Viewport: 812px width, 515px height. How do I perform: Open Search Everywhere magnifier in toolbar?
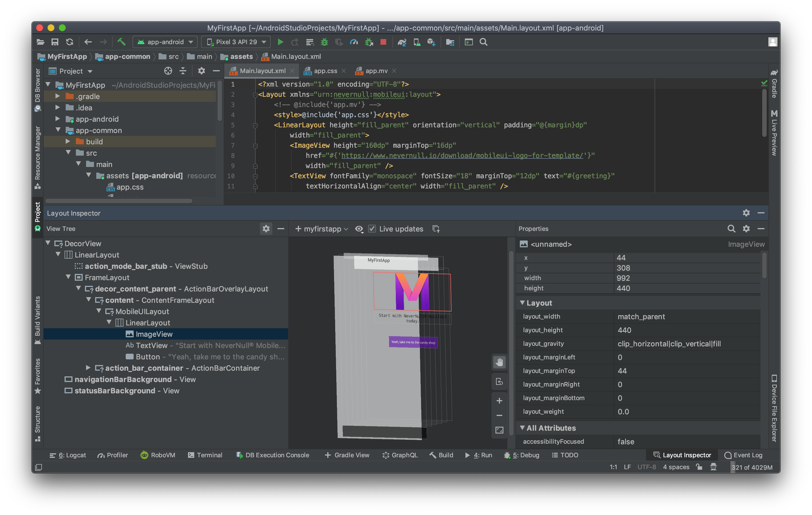point(484,42)
